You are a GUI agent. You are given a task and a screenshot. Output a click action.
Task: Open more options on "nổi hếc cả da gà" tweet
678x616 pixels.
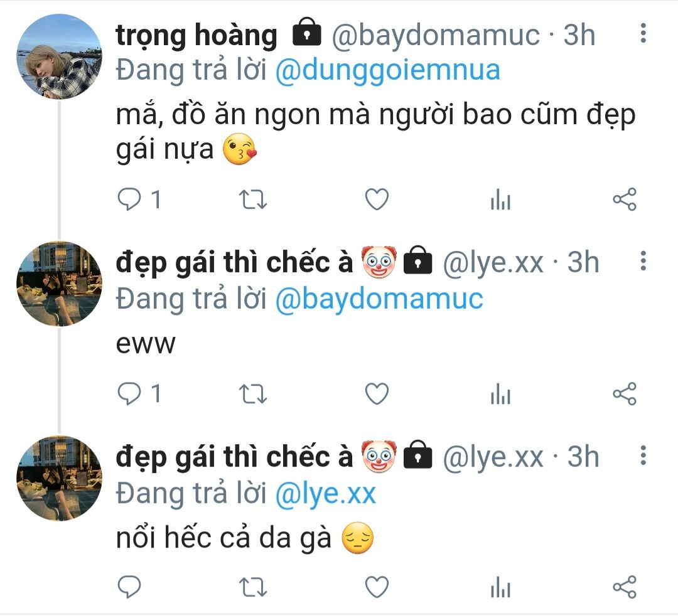[x=643, y=455]
